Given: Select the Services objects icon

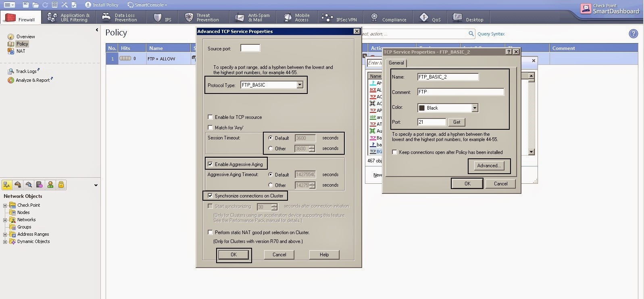Looking at the screenshot, I should 18,185.
